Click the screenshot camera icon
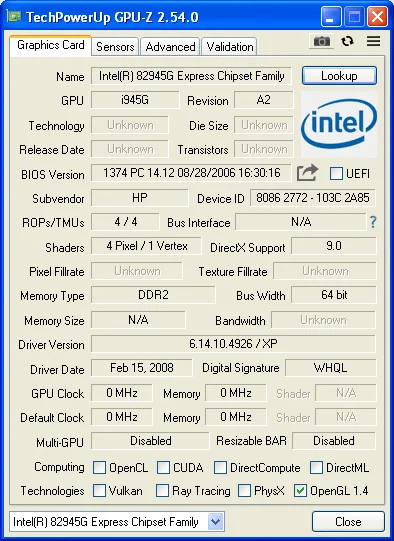The height and width of the screenshot is (541, 394). (322, 41)
